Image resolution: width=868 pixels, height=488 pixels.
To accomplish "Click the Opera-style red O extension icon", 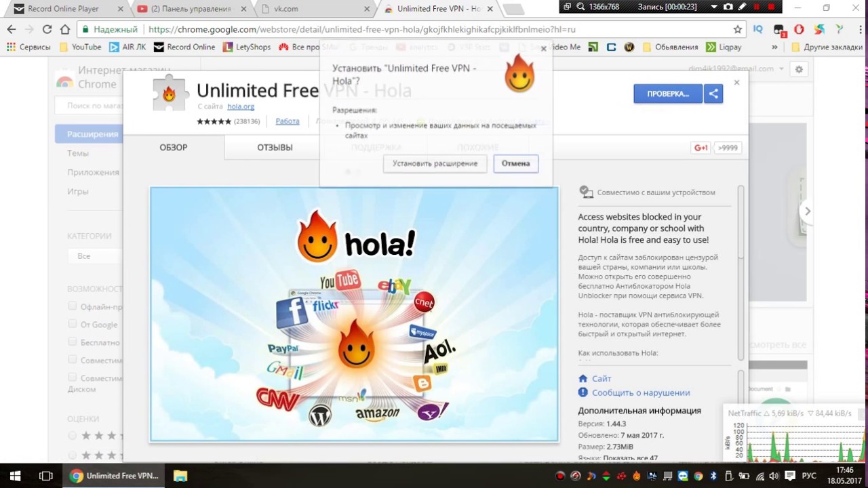I will coord(799,30).
